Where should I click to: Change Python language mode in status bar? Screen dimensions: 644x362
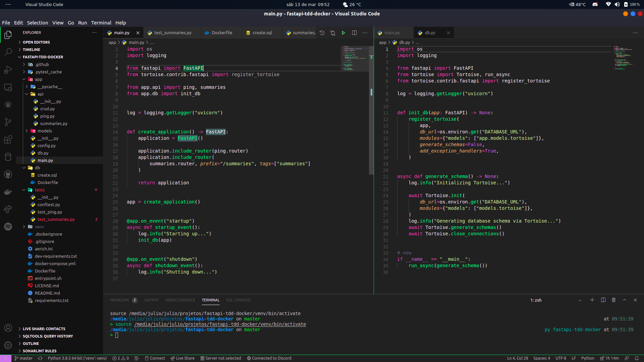[588, 358]
